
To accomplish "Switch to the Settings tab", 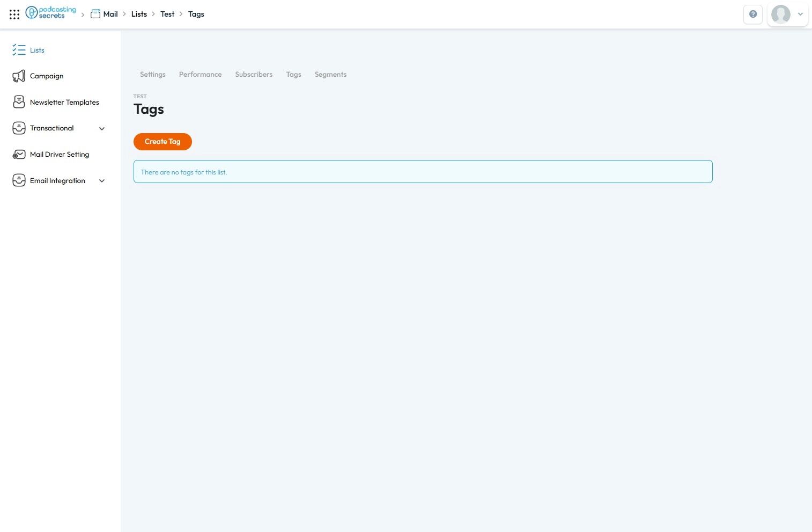I will pos(153,75).
